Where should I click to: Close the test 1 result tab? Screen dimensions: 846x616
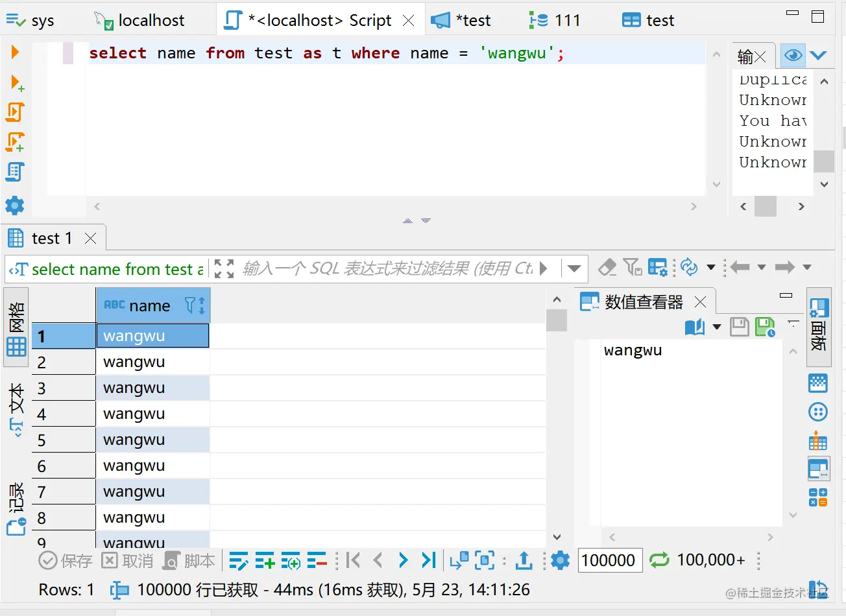pyautogui.click(x=91, y=239)
